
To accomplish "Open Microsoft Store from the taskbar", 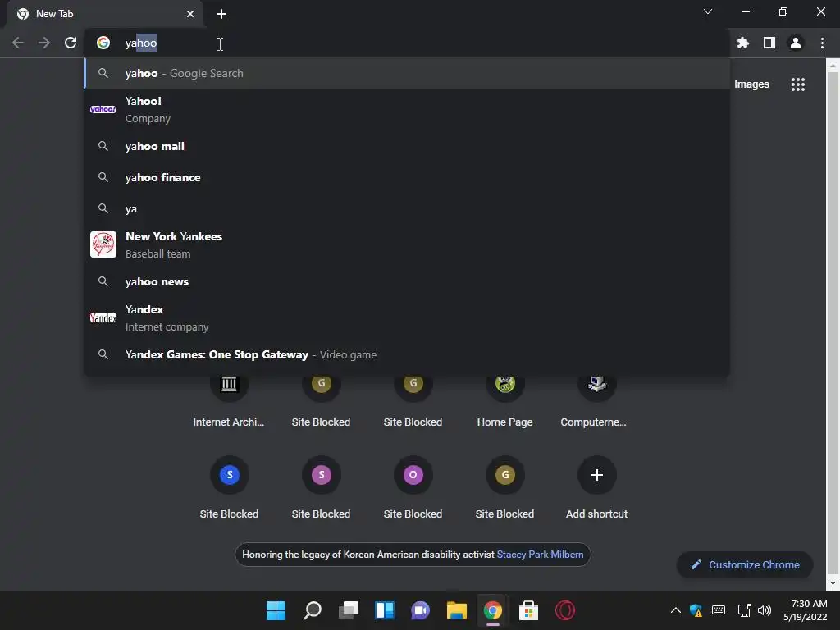I will pos(529,610).
